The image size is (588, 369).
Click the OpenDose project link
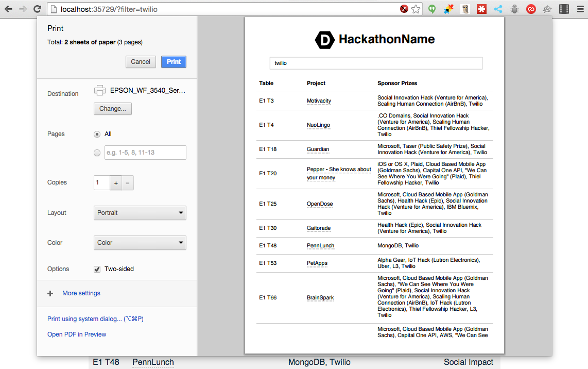(320, 204)
